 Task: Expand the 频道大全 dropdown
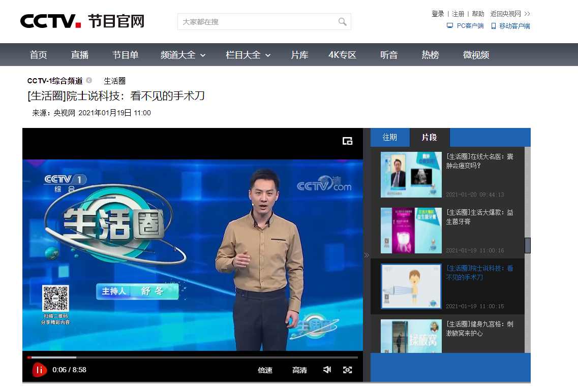coord(183,55)
